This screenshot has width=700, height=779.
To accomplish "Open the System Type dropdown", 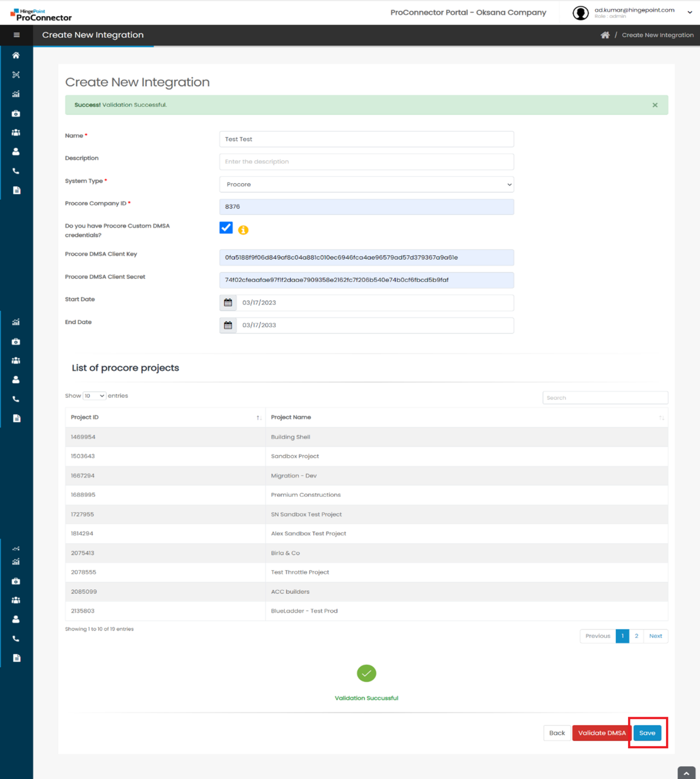I will point(366,184).
